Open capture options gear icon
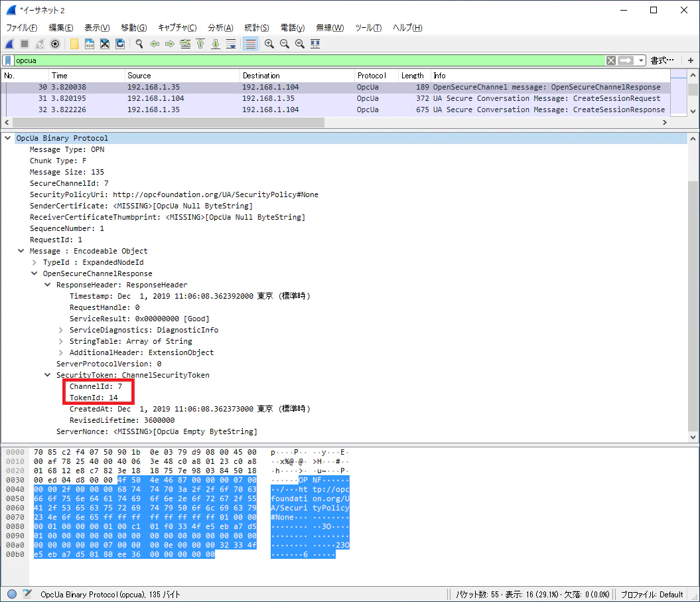This screenshot has width=700, height=602. [x=55, y=44]
